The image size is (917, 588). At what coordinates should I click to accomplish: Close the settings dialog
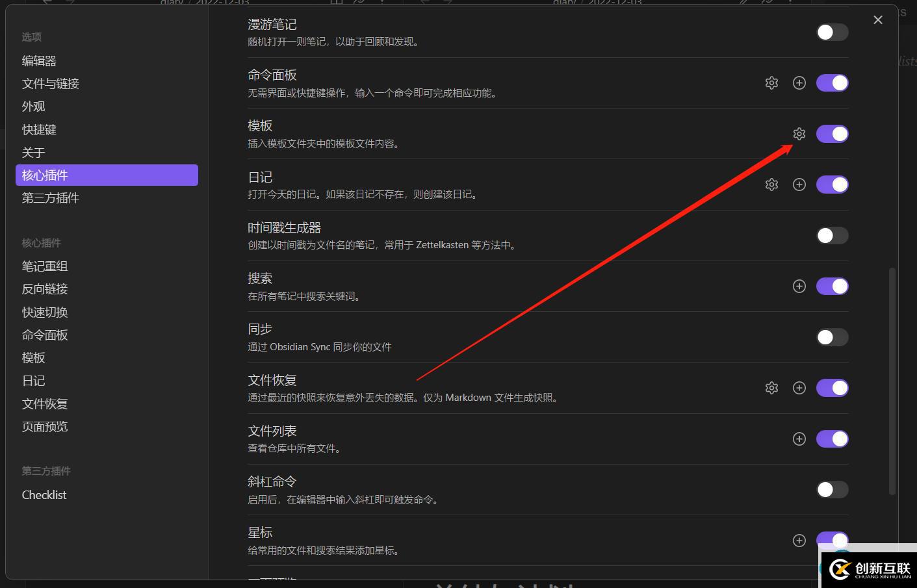tap(878, 20)
